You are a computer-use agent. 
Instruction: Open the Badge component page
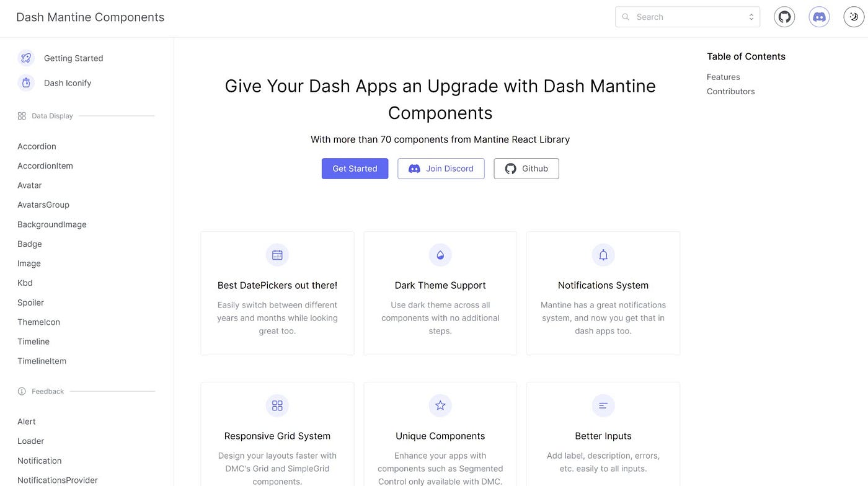[30, 244]
